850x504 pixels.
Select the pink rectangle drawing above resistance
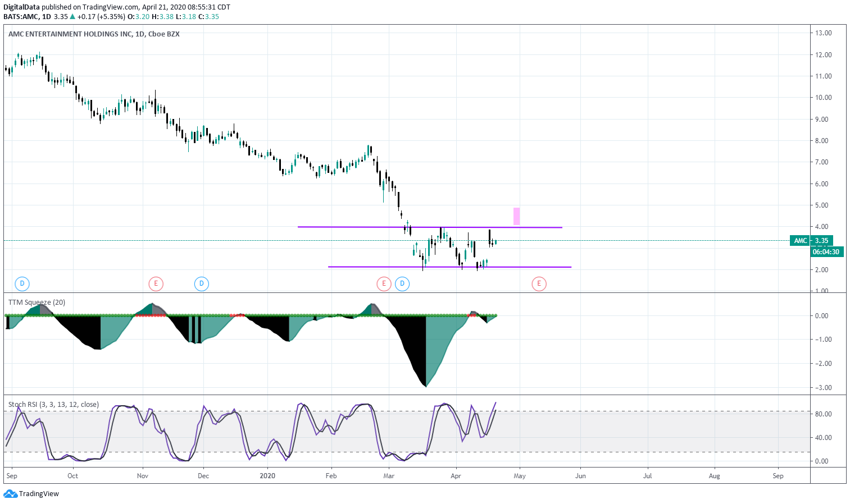[x=516, y=216]
